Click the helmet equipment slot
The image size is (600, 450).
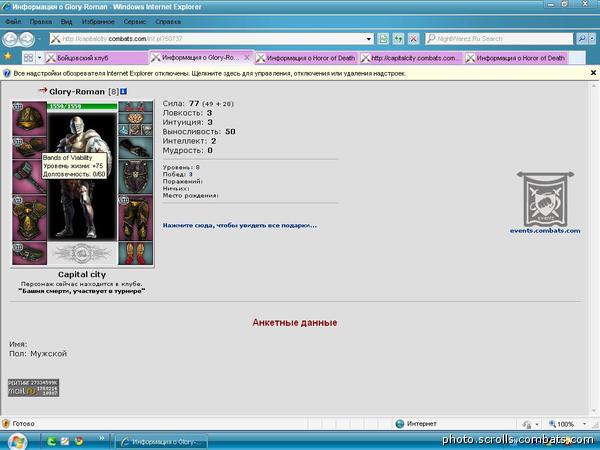(29, 119)
